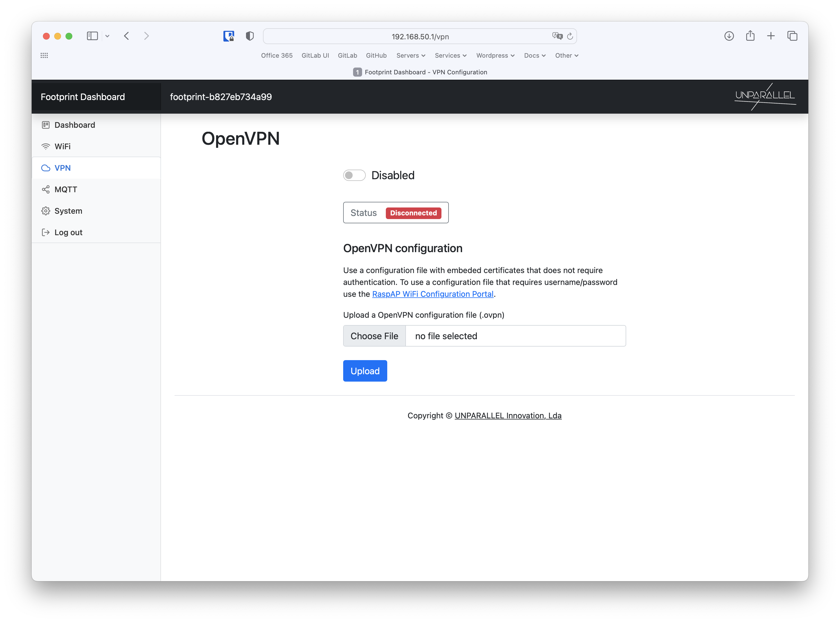Click the OpenVPN page heading
The width and height of the screenshot is (840, 623).
(x=240, y=139)
